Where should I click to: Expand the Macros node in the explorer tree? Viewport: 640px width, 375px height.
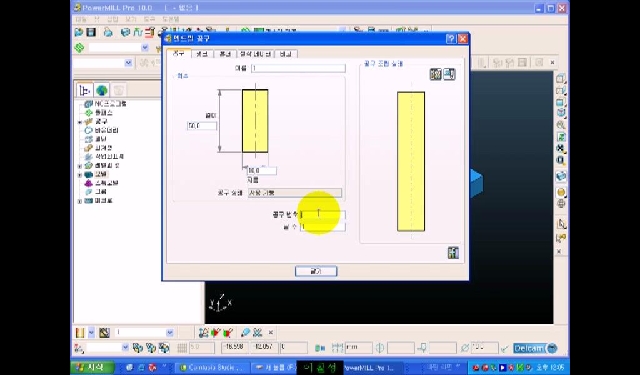click(x=80, y=201)
